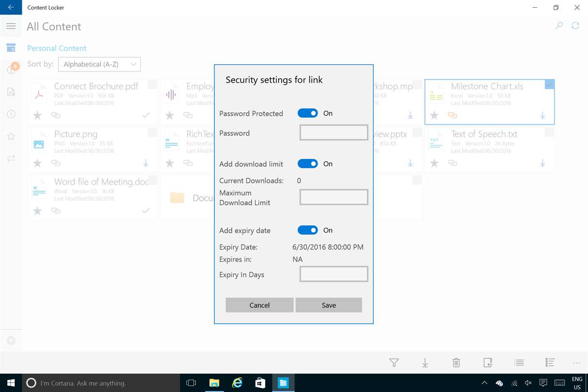
Task: Click the Expiry In Days field
Action: pos(334,274)
